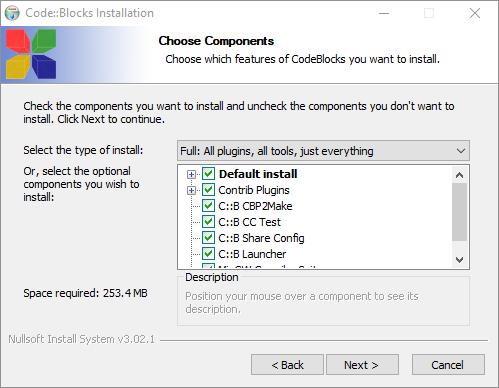Click the Code::Blocks installer title bar icon

click(12, 13)
